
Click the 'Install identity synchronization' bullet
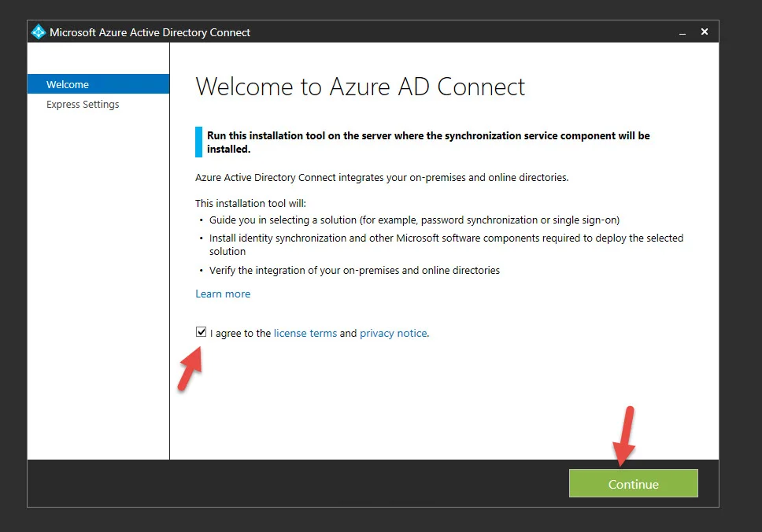[446, 245]
